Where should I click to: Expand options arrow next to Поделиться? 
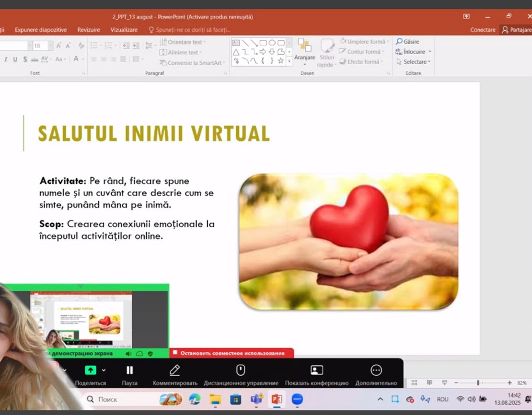104,370
